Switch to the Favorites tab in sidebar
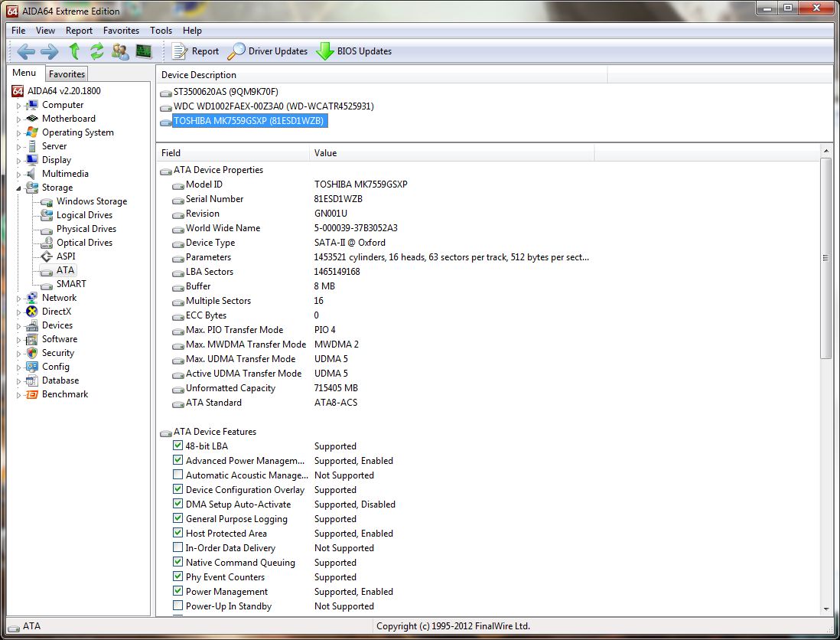 tap(67, 74)
